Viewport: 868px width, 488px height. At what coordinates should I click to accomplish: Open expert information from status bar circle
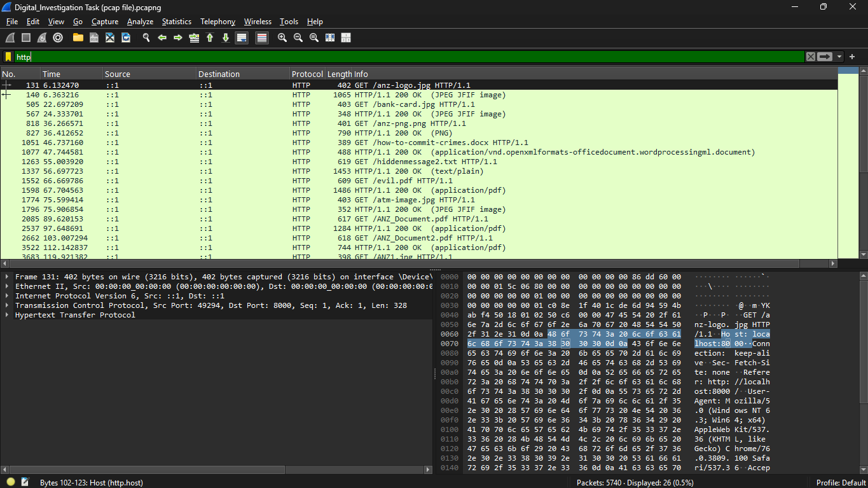pyautogui.click(x=11, y=482)
